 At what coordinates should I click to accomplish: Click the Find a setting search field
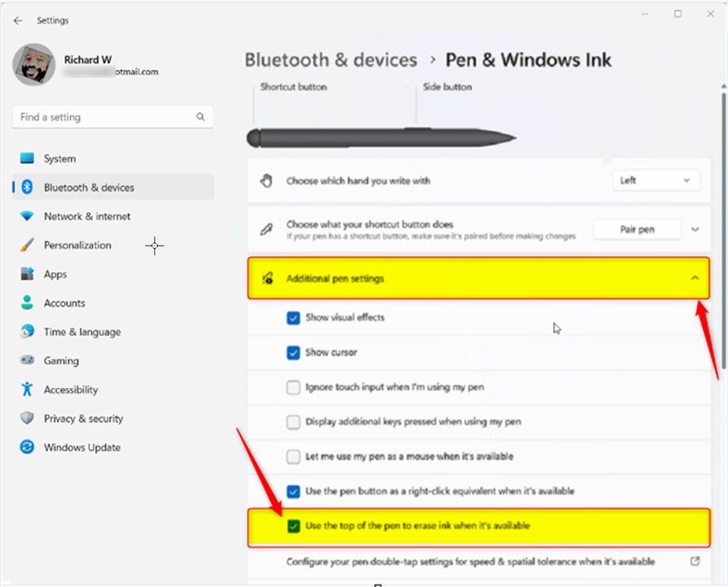click(113, 117)
